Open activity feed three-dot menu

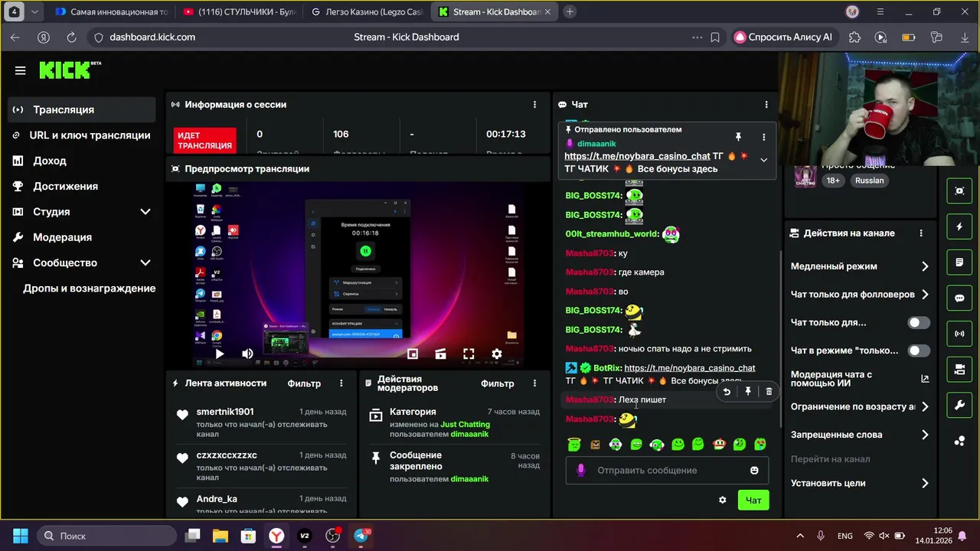(x=341, y=383)
